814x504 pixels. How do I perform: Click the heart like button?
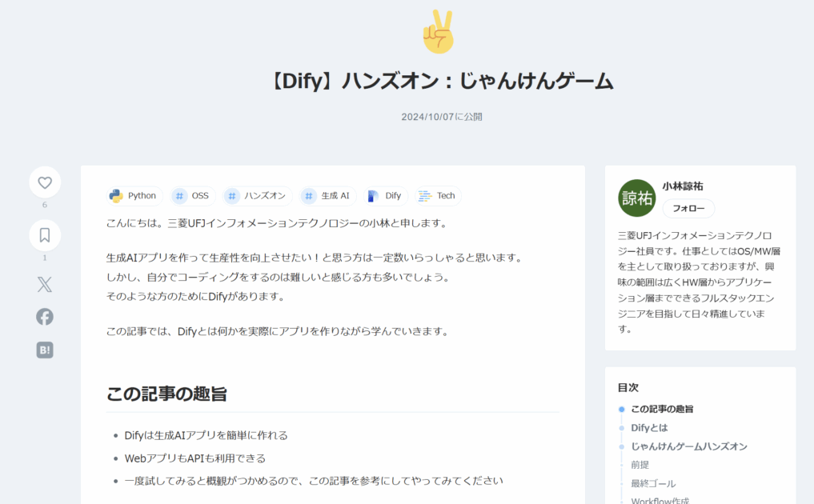45,182
